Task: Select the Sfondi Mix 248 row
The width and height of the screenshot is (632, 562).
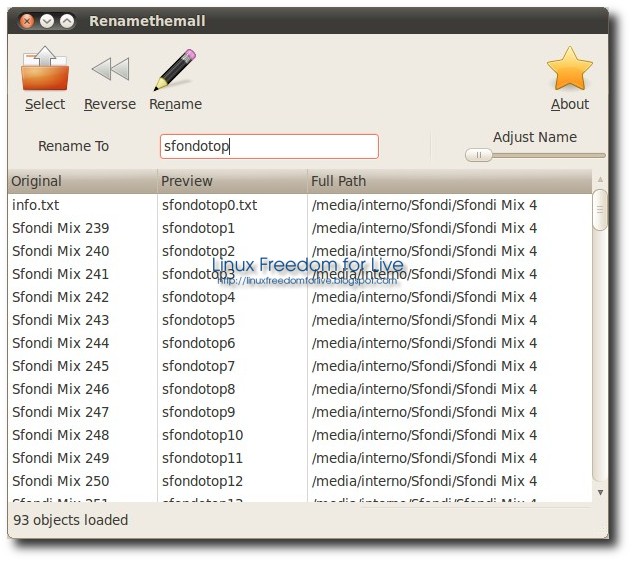Action: click(x=300, y=435)
